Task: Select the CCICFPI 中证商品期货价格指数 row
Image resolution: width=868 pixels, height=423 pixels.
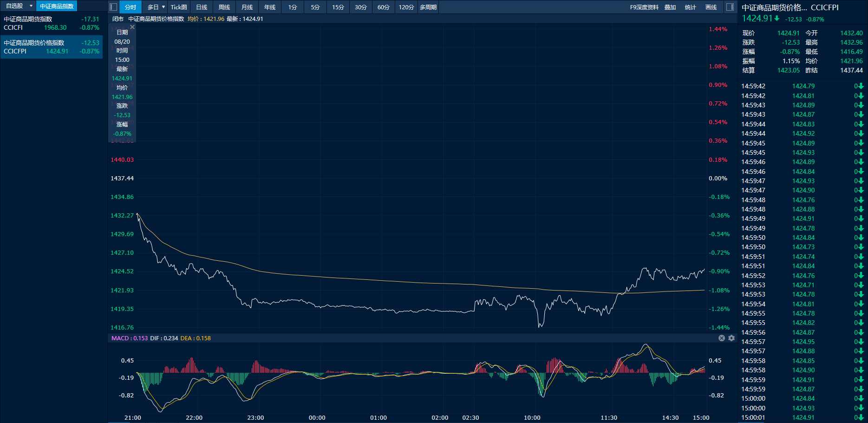Action: (x=52, y=47)
